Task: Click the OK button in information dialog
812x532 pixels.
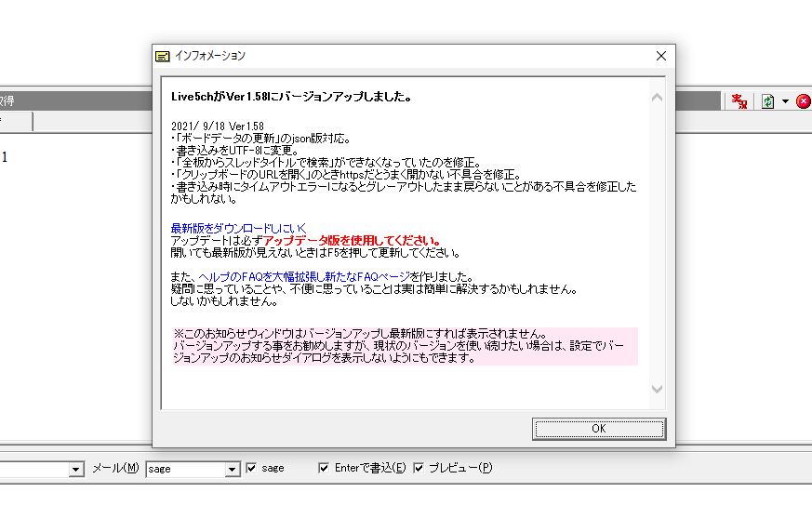Action: [x=599, y=429]
